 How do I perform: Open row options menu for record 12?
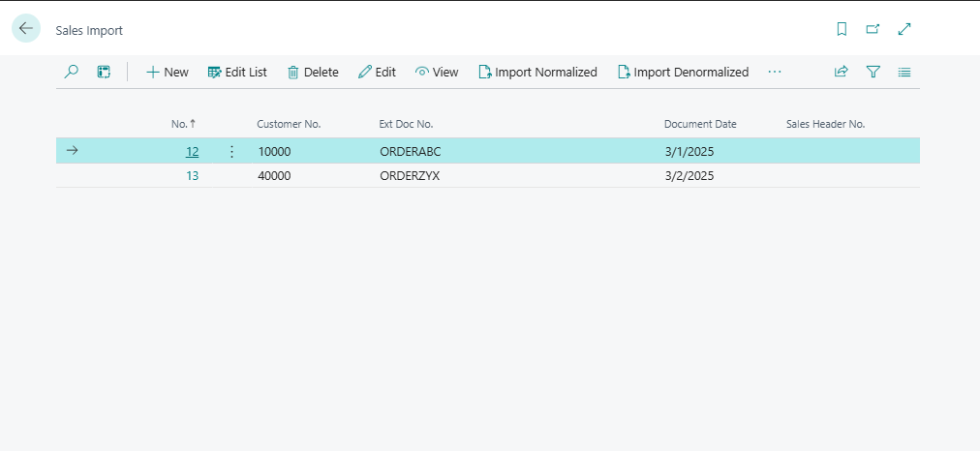pos(231,151)
